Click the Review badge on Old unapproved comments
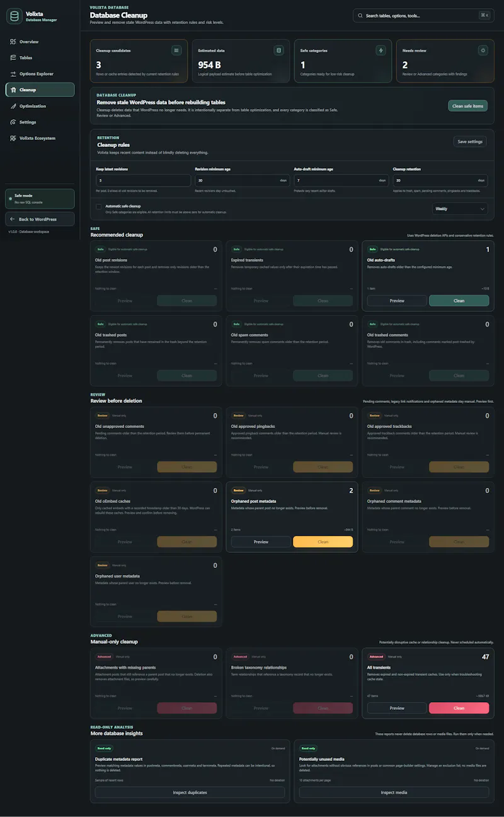The width and height of the screenshot is (504, 817). coord(102,415)
